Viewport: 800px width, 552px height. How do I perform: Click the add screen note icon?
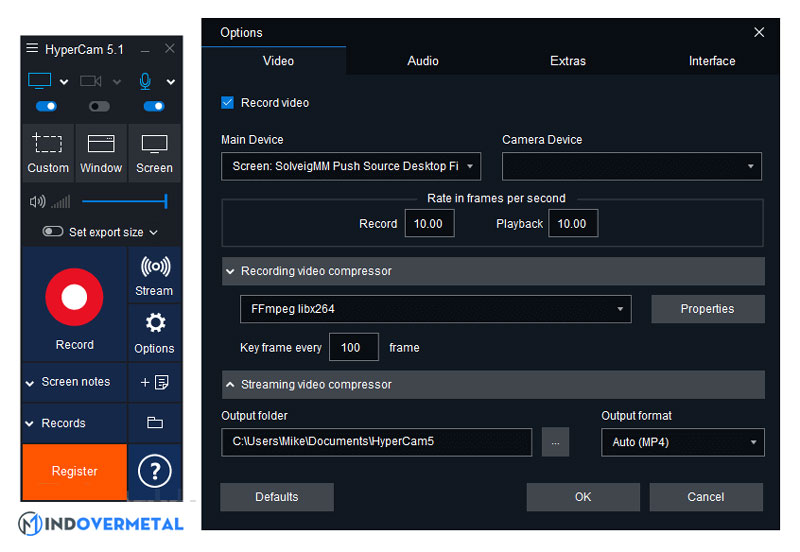pos(155,382)
